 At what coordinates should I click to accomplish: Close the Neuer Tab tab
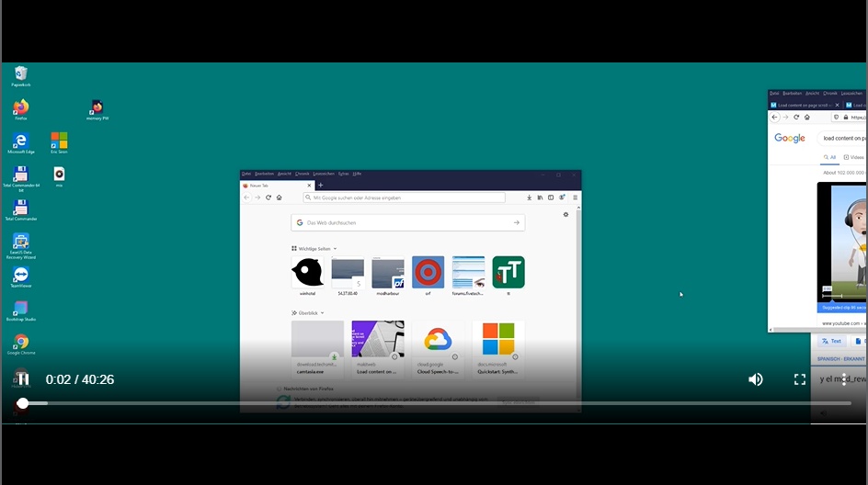point(309,186)
